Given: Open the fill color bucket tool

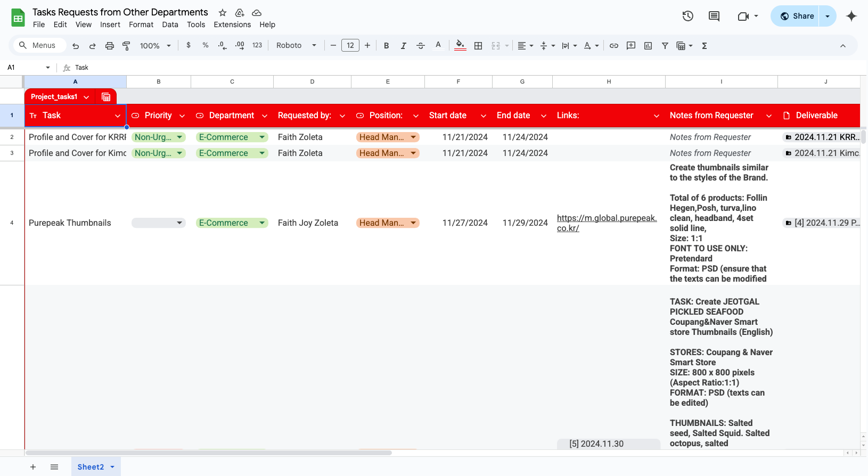Looking at the screenshot, I should [x=460, y=45].
